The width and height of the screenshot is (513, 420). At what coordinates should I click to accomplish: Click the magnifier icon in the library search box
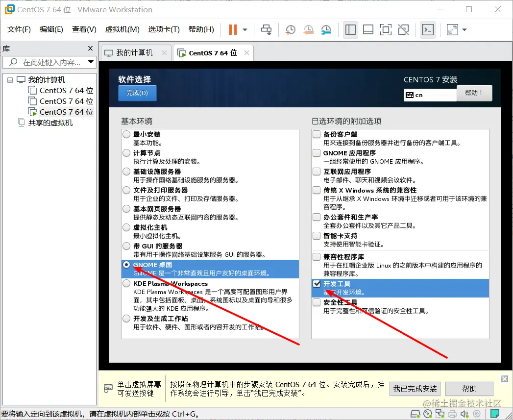(13, 62)
